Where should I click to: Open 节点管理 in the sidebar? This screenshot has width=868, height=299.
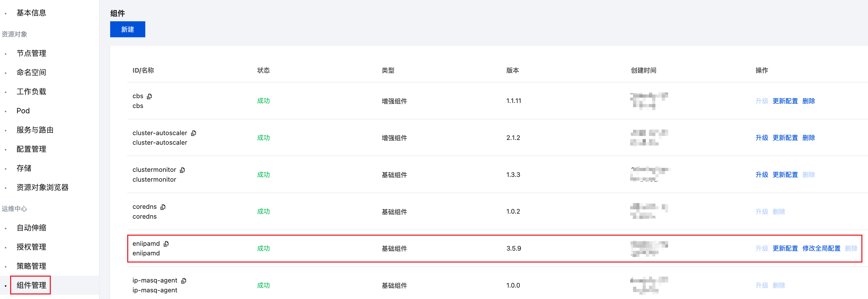31,53
